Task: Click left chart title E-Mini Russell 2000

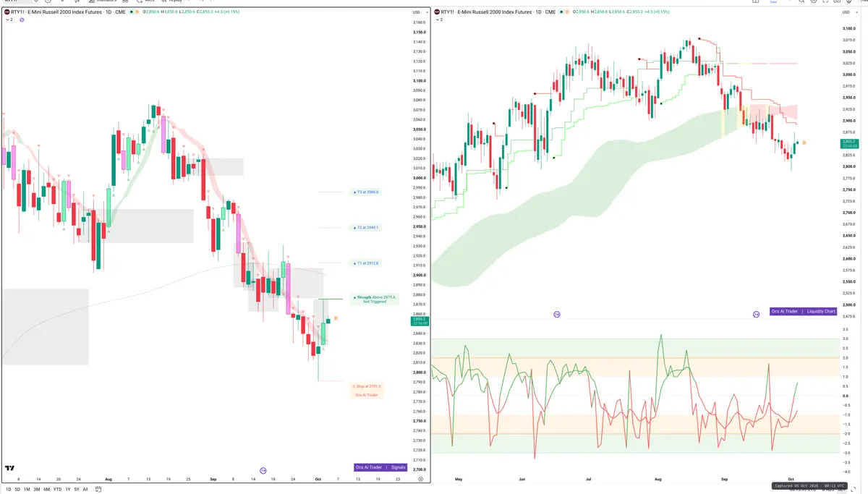Action: (65, 12)
